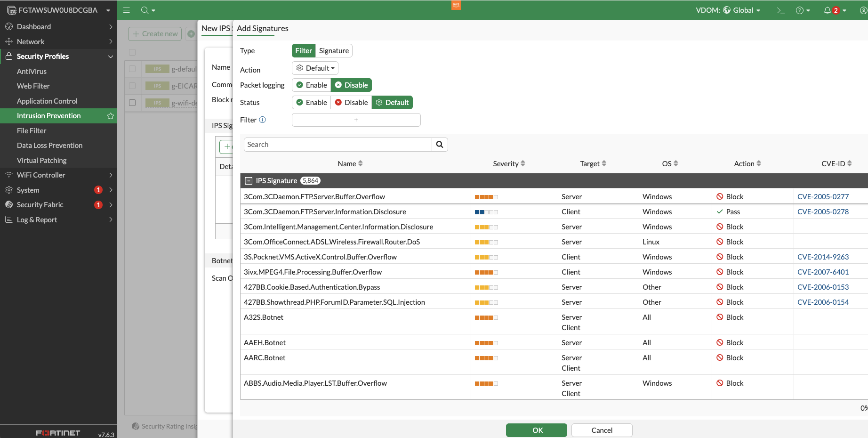Collapse the sidebar using the hamburger icon

(126, 10)
